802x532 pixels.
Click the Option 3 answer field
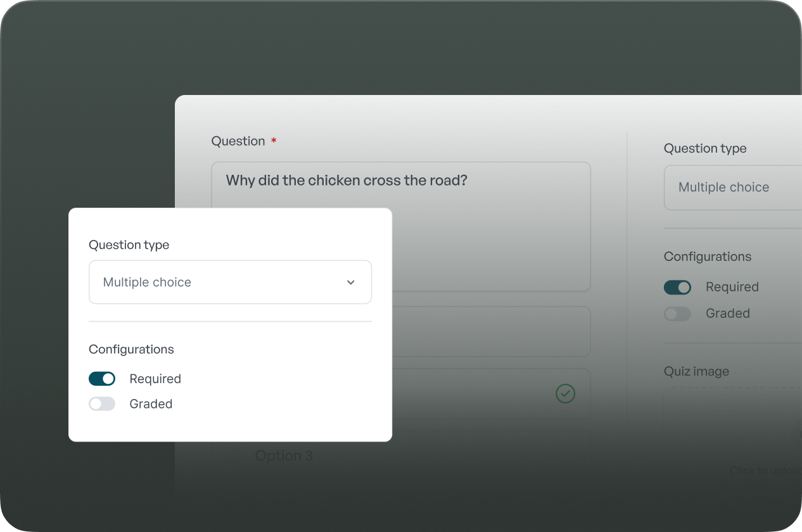[418, 455]
